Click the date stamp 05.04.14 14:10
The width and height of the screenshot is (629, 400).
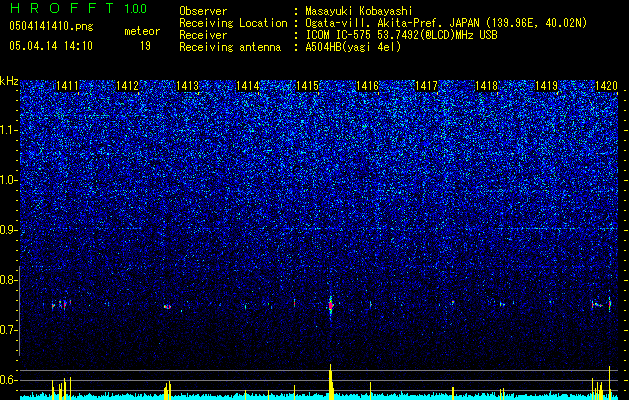(x=51, y=46)
